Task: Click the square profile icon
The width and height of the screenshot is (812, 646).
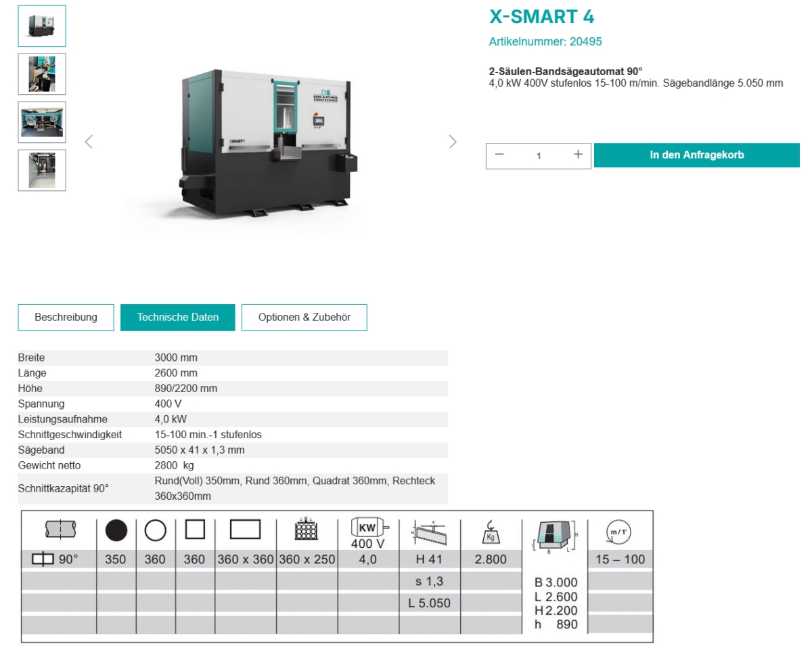Action: pyautogui.click(x=195, y=530)
